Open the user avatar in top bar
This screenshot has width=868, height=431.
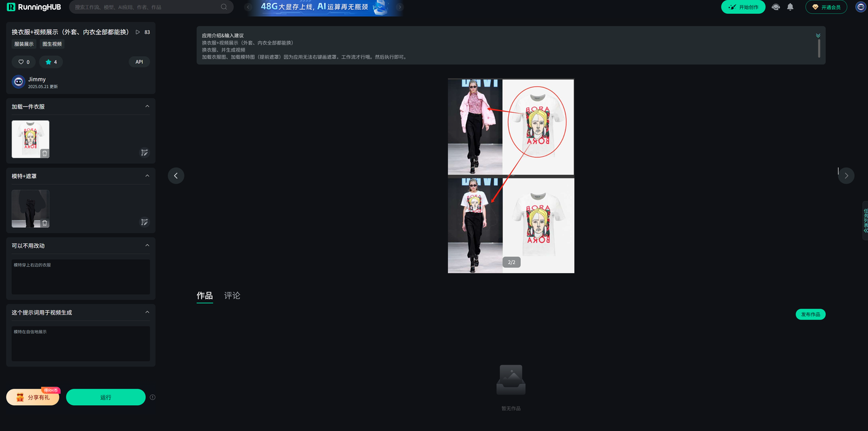tap(860, 7)
